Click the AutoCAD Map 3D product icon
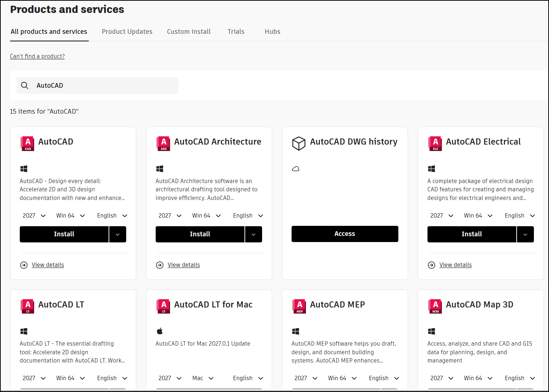 click(x=435, y=306)
